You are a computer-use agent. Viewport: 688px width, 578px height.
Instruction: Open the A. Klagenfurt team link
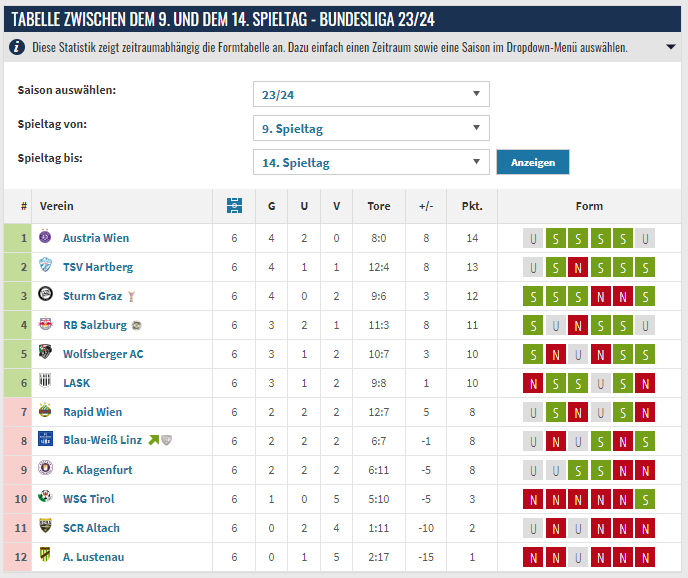(x=97, y=470)
